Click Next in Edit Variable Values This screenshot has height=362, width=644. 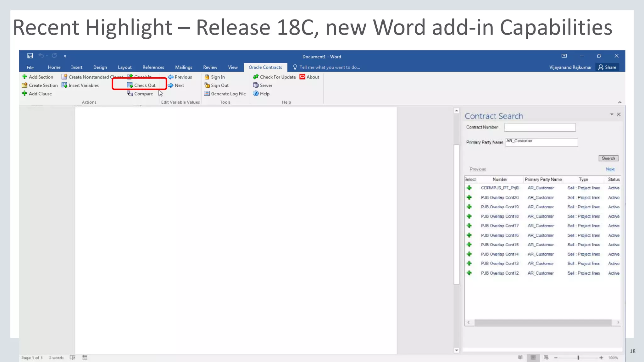click(176, 85)
